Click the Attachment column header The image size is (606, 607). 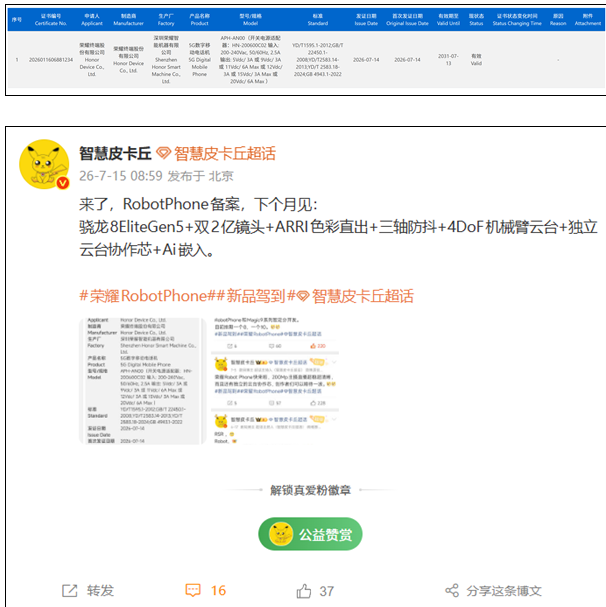[588, 19]
